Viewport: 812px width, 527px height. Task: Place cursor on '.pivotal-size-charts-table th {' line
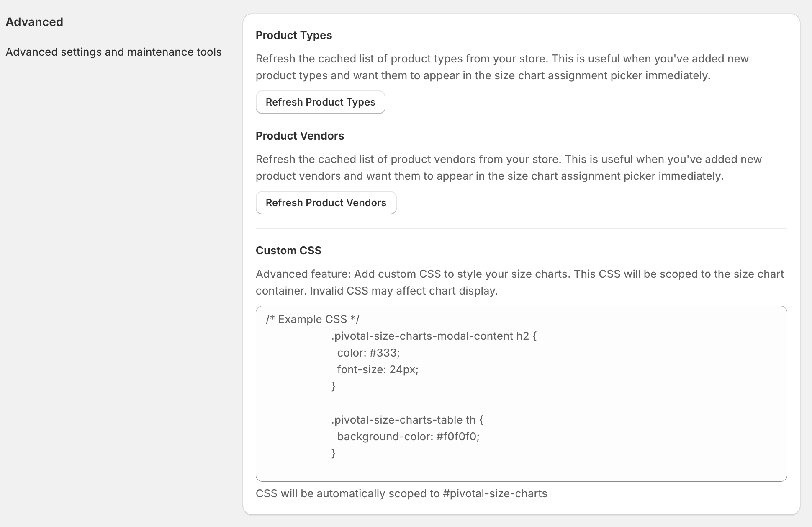click(x=407, y=420)
